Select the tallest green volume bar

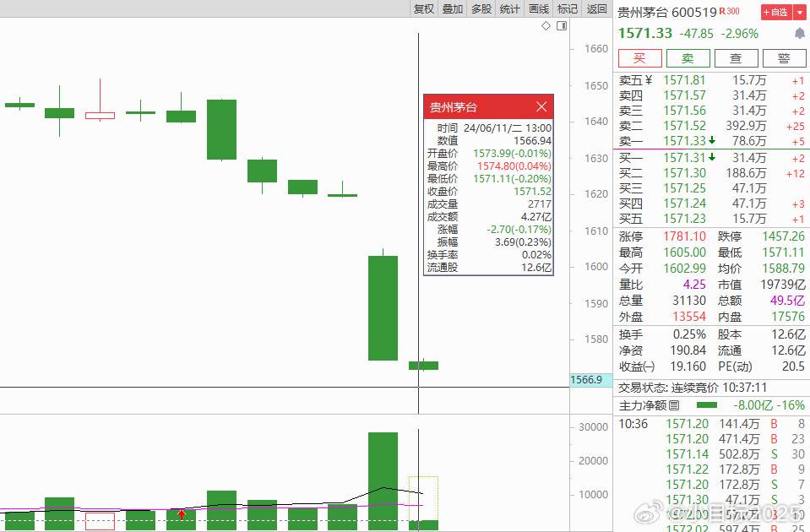coord(383,481)
